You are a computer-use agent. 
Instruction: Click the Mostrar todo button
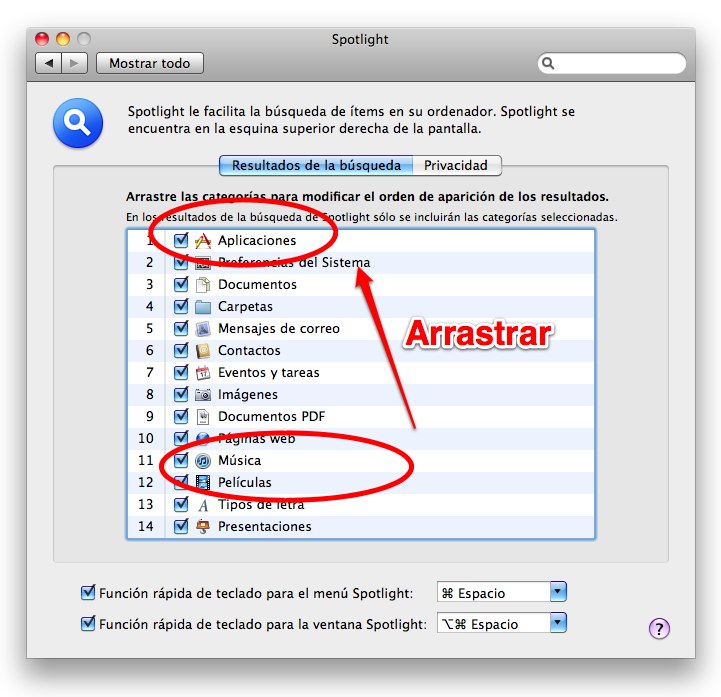150,63
